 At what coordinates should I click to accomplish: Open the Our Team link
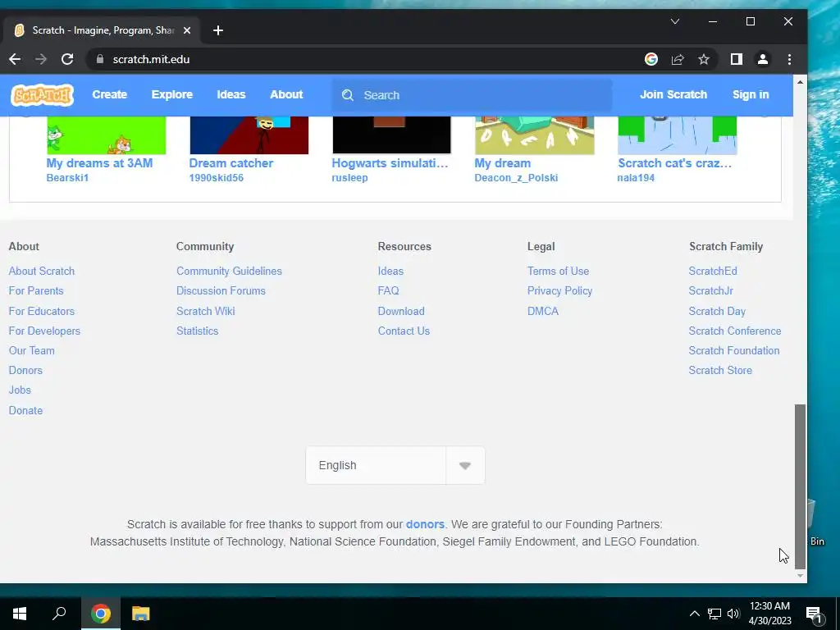tap(32, 351)
